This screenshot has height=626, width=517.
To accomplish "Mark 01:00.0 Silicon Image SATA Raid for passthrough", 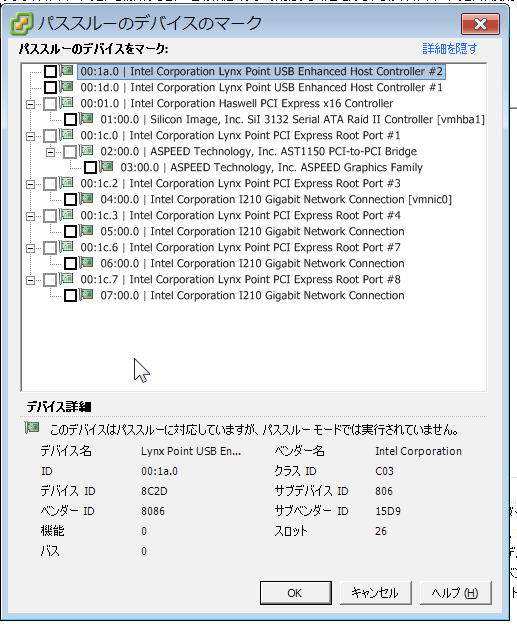I will (70, 119).
